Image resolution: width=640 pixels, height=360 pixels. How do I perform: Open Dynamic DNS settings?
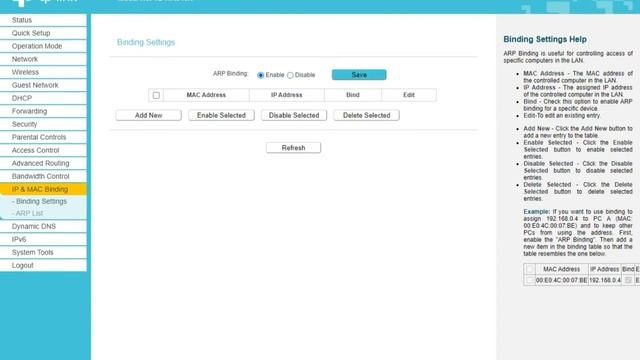pyautogui.click(x=43, y=227)
